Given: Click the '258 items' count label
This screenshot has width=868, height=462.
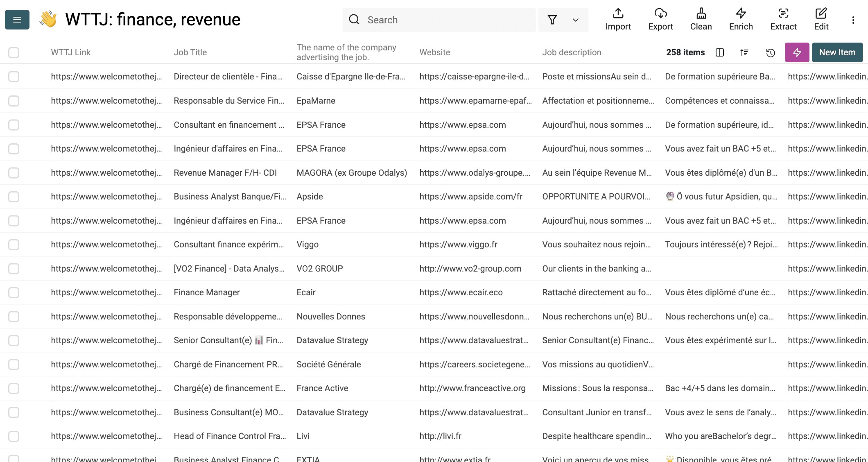Looking at the screenshot, I should coord(685,52).
